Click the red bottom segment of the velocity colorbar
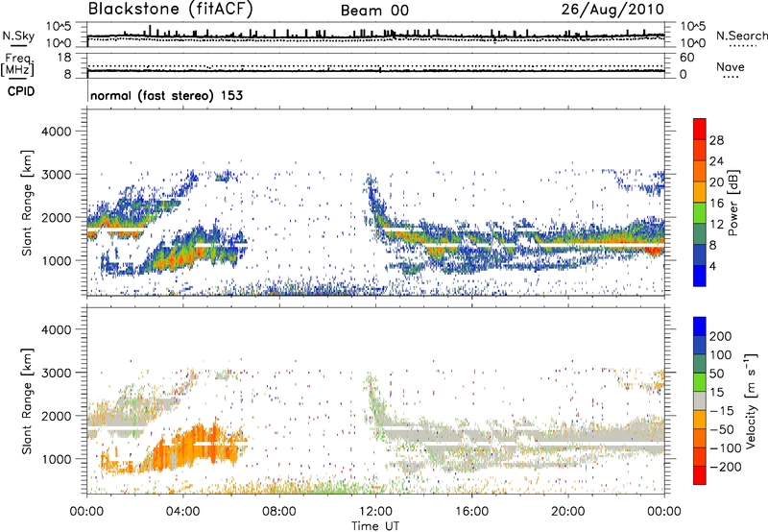 700,475
